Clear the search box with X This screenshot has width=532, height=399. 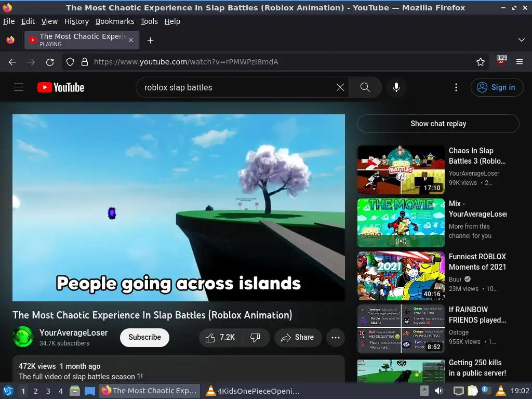tap(340, 87)
